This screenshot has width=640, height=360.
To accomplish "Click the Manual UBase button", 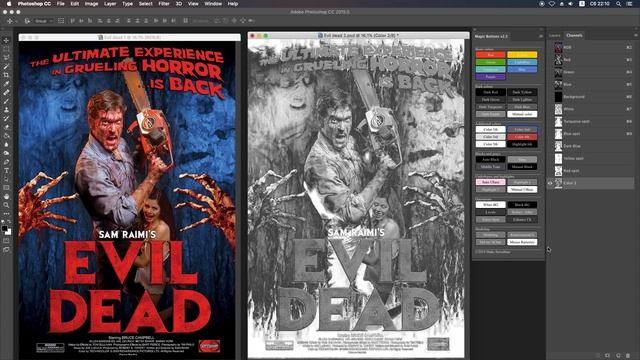I will point(522,189).
